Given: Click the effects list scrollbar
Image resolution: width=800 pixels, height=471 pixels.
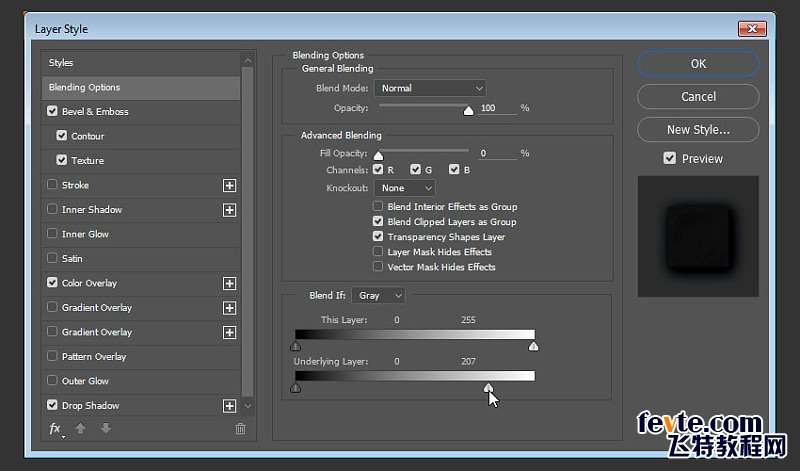Looking at the screenshot, I should coord(247,232).
